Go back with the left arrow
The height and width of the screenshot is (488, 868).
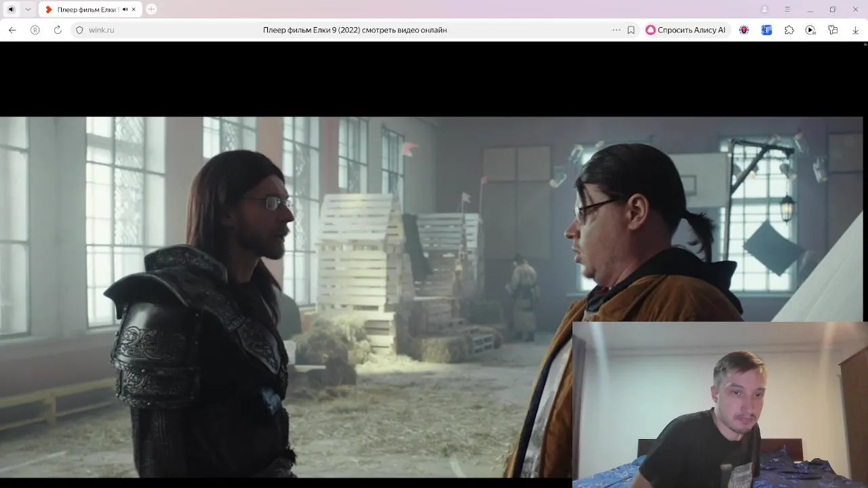point(12,30)
